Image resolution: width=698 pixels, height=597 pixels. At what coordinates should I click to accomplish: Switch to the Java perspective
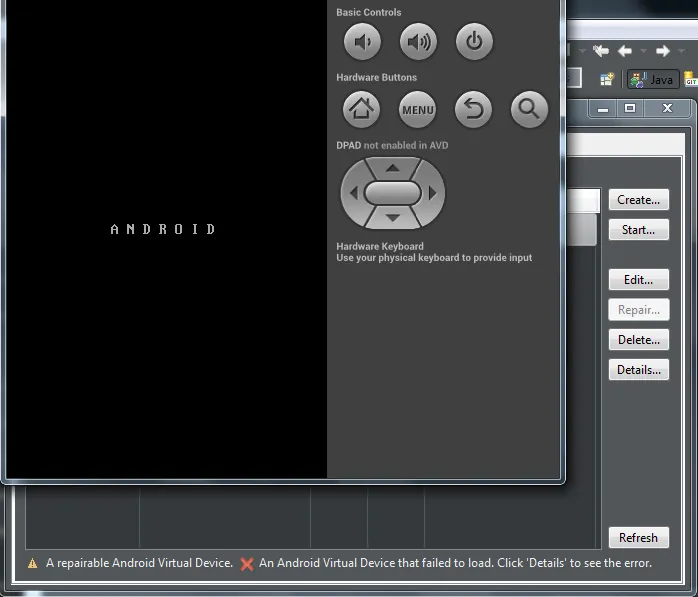click(653, 79)
